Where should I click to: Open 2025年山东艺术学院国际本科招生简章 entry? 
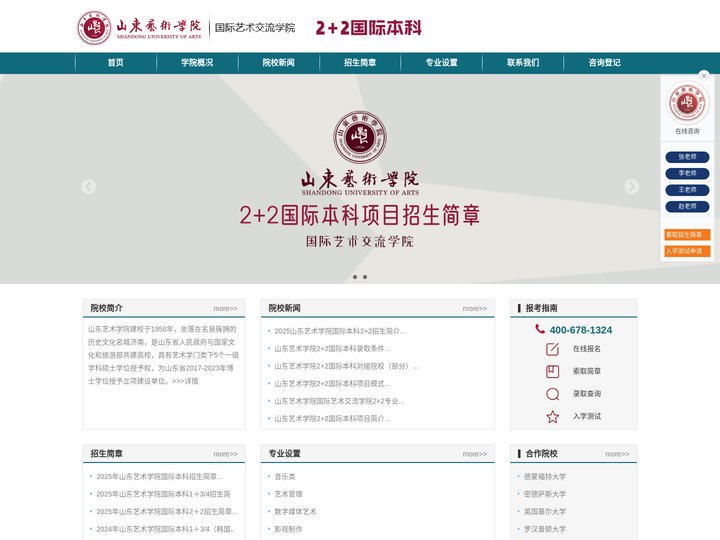pyautogui.click(x=160, y=477)
